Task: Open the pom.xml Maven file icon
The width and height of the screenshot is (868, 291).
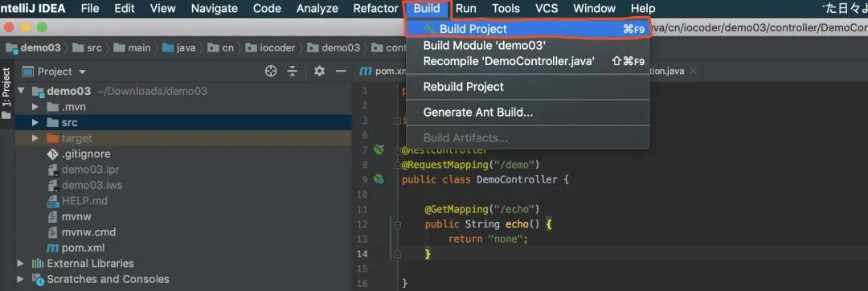Action: pos(52,248)
